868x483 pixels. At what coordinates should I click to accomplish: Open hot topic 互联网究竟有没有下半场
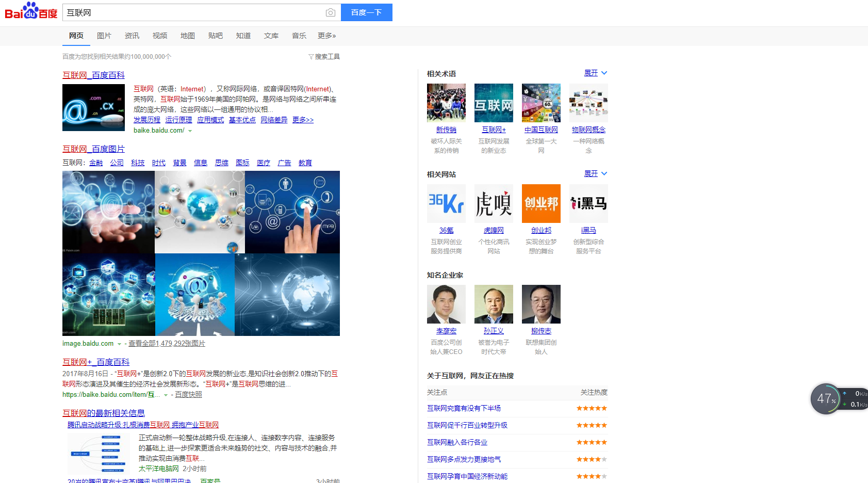[x=464, y=409]
